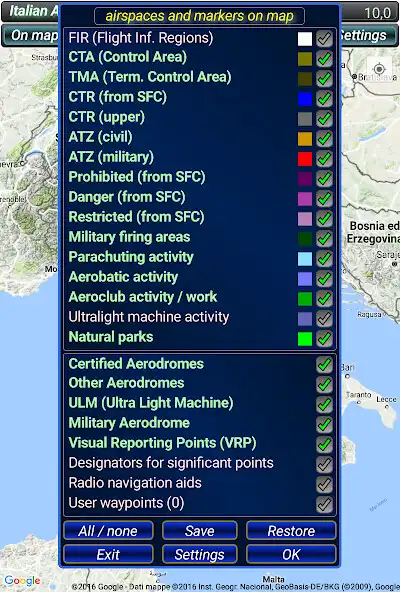Toggle Aeroclub activity / work checkbox
This screenshot has width=400, height=592.
coord(324,298)
